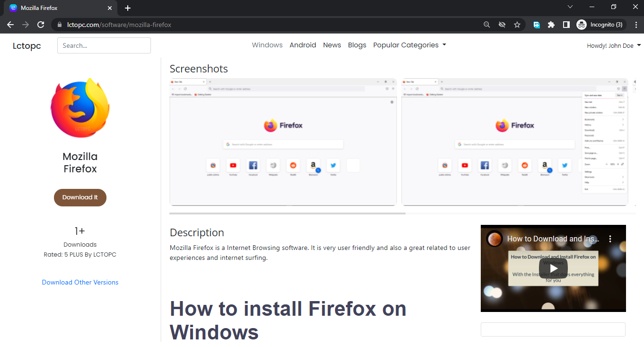Bookmark this page with the star

[517, 25]
